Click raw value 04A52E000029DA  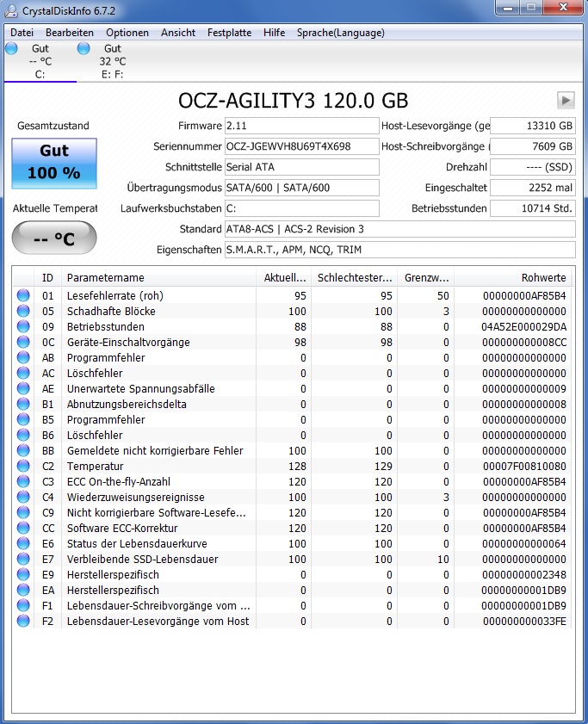523,326
